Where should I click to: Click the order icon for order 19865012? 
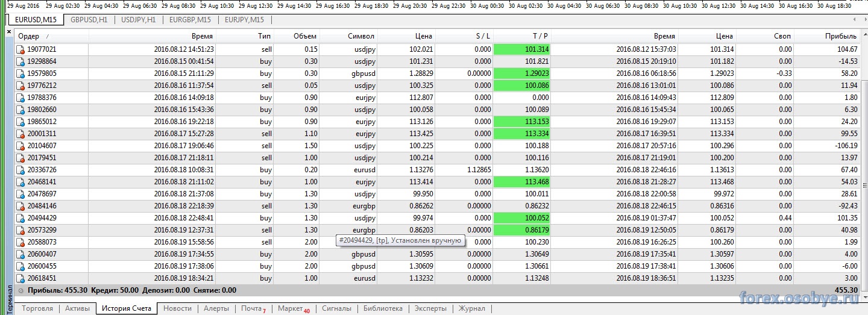20,122
